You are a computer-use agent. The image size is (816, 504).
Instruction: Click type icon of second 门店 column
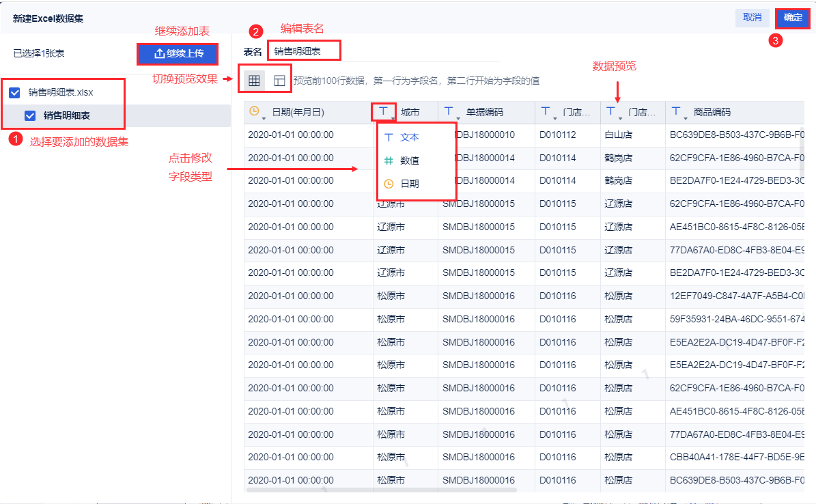611,111
